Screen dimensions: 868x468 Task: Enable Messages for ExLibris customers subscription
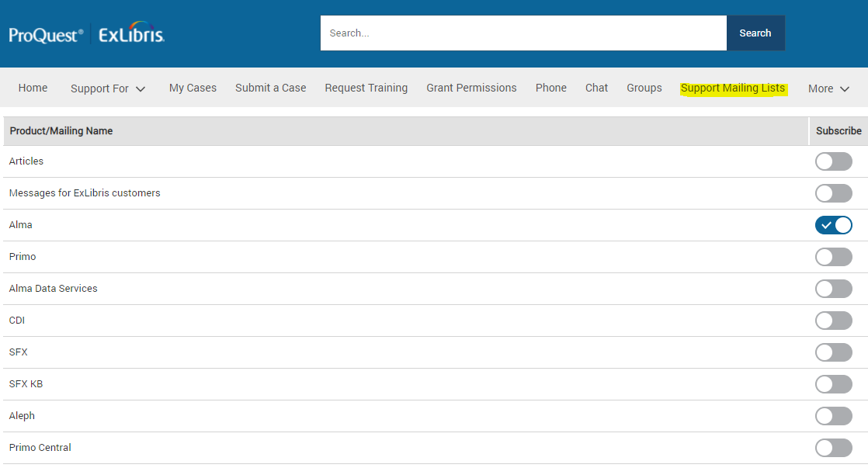coord(833,193)
